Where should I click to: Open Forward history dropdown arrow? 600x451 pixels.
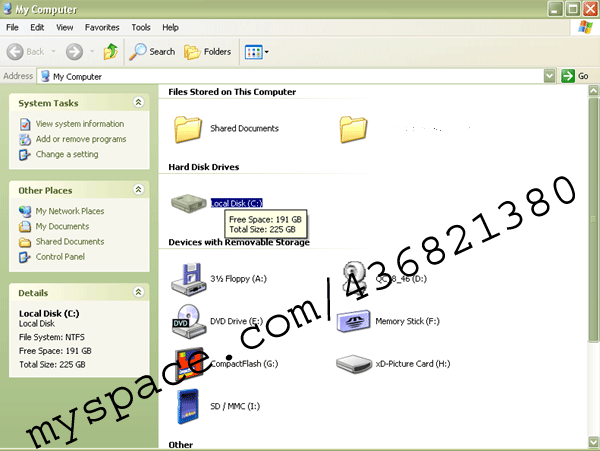pos(92,51)
